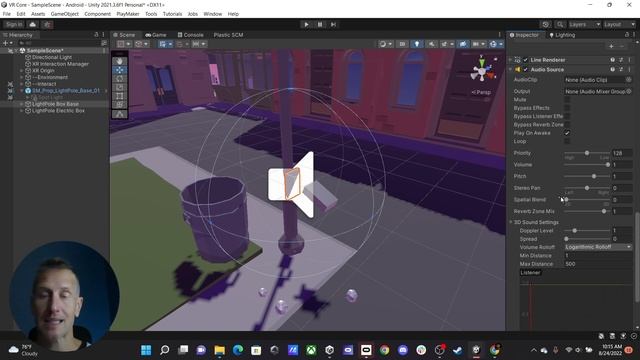640x360 pixels.
Task: Disable the Audio Source component checkbox
Action: pyautogui.click(x=525, y=69)
